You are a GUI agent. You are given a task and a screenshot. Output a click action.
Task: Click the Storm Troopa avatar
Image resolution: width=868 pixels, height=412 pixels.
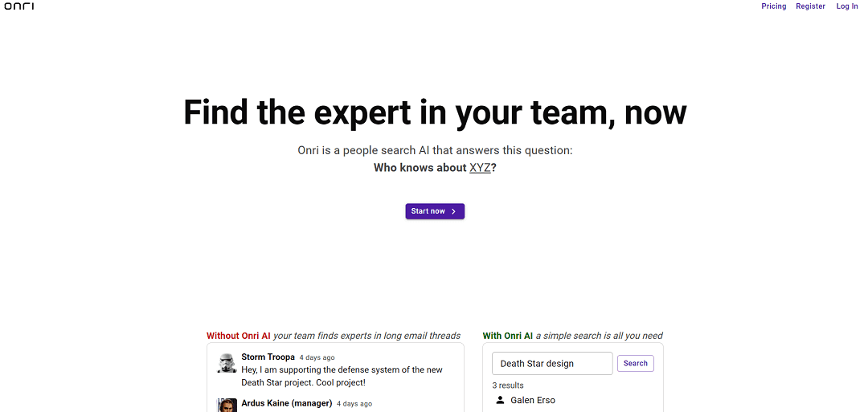pos(227,363)
